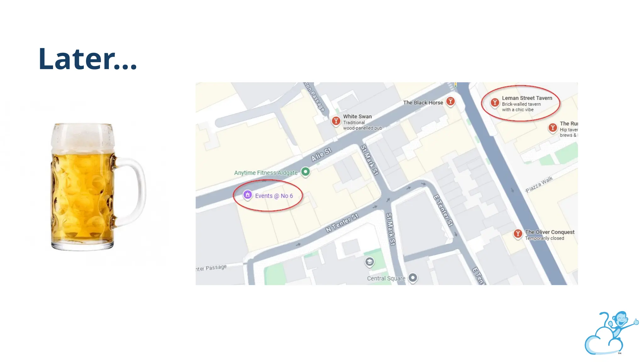Click the Oliver Conquest label text
644x362 pixels.
550,232
